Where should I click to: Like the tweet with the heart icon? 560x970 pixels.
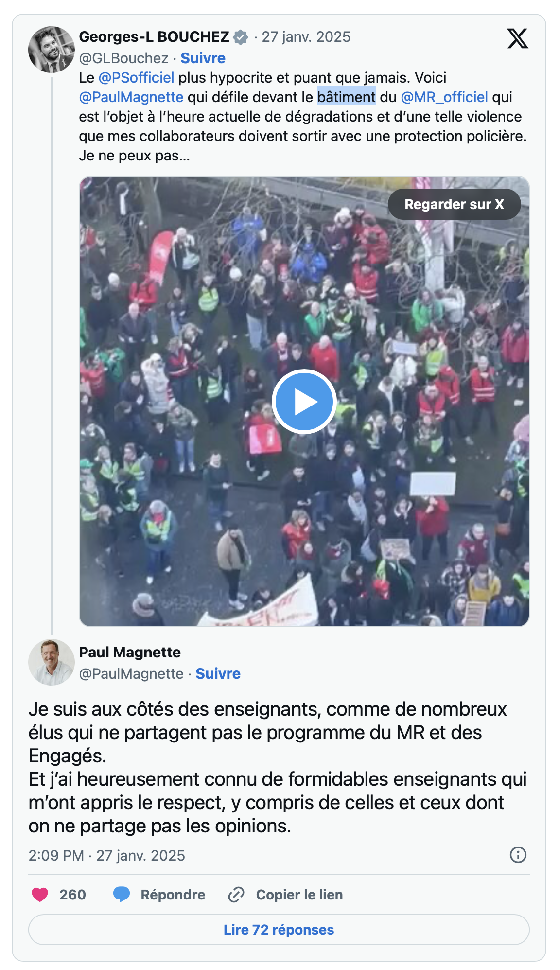pyautogui.click(x=40, y=895)
